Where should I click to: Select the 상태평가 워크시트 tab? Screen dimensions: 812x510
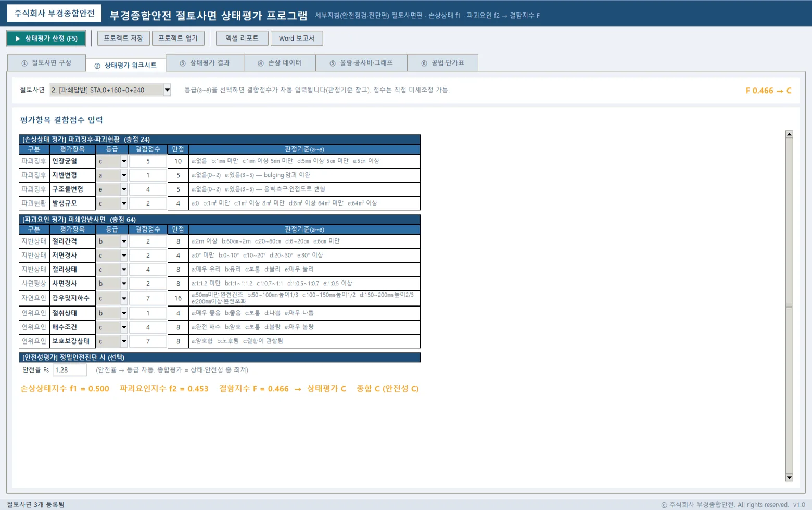click(125, 65)
